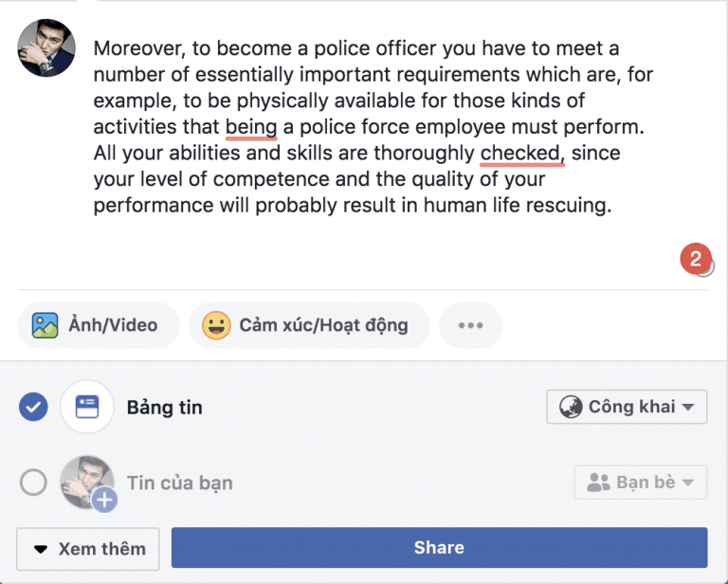Viewport: 728px width, 584px height.
Task: Open the Công khai privacy dropdown
Action: [x=627, y=407]
